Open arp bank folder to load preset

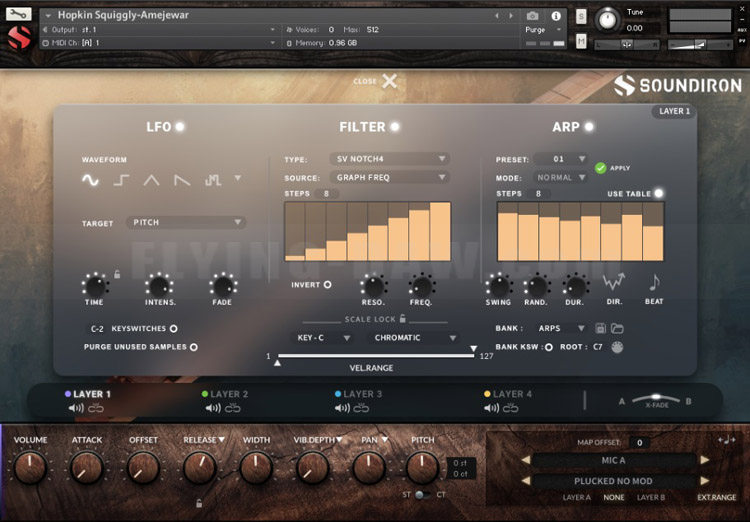[x=617, y=328]
